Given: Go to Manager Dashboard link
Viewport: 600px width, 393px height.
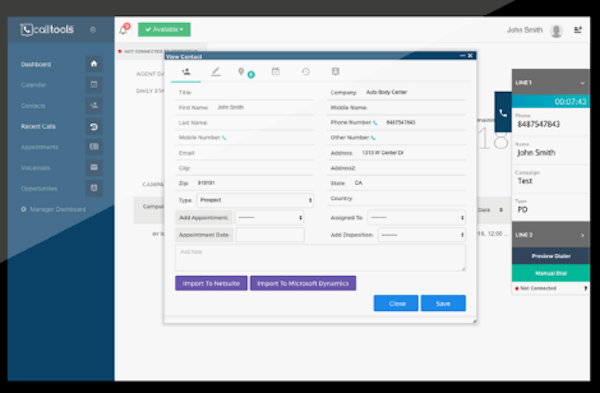Looking at the screenshot, I should [54, 209].
